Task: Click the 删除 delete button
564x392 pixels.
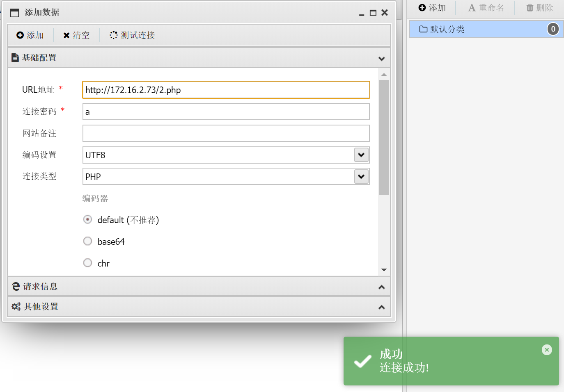Action: point(540,8)
